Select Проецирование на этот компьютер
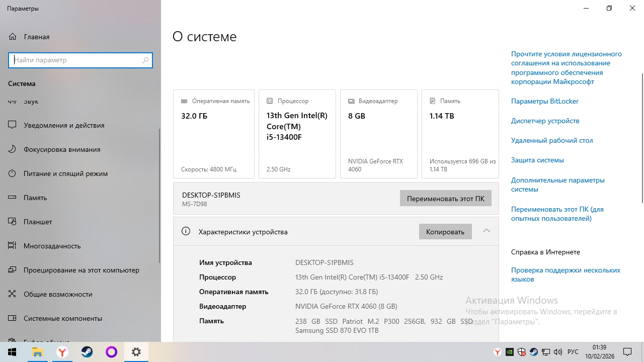Image resolution: width=644 pixels, height=362 pixels. point(80,270)
